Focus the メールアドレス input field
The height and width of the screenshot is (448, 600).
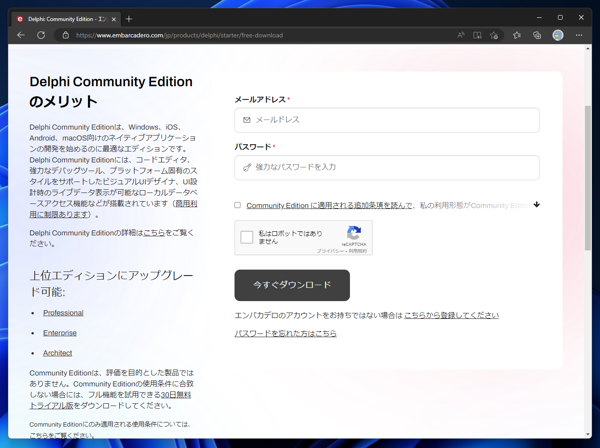click(387, 120)
